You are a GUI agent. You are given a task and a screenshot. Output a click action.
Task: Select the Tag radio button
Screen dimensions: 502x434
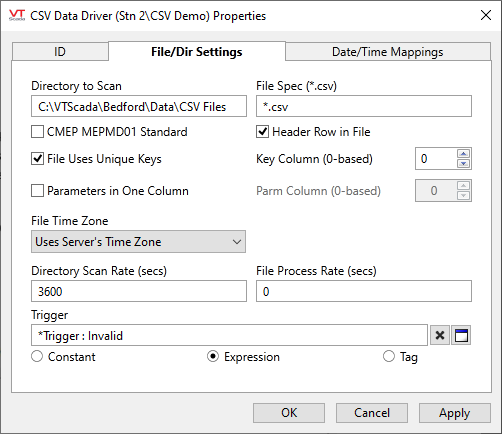(389, 356)
